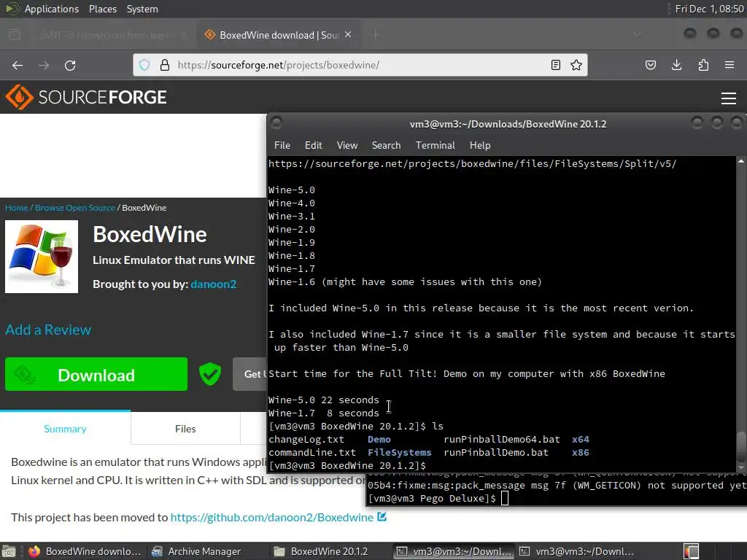
Task: Open SourceForge site hamburger menu
Action: pyautogui.click(x=729, y=98)
